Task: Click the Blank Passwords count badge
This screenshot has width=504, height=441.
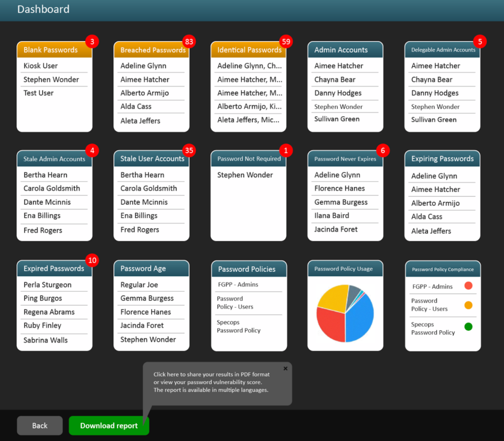Action: click(92, 42)
